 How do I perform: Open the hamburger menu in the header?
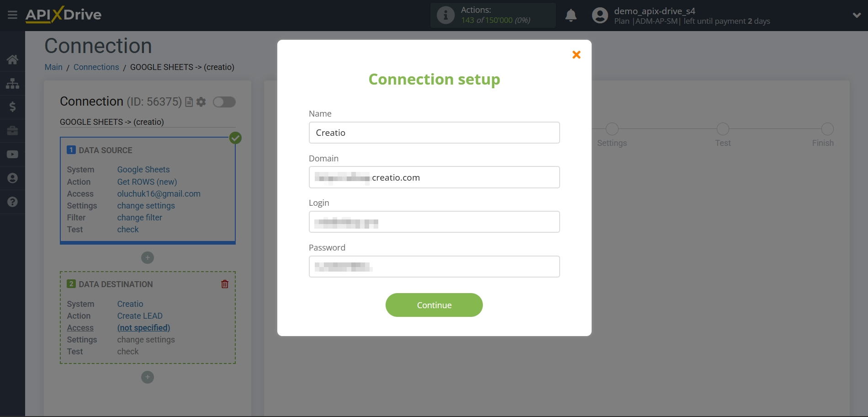coord(12,15)
